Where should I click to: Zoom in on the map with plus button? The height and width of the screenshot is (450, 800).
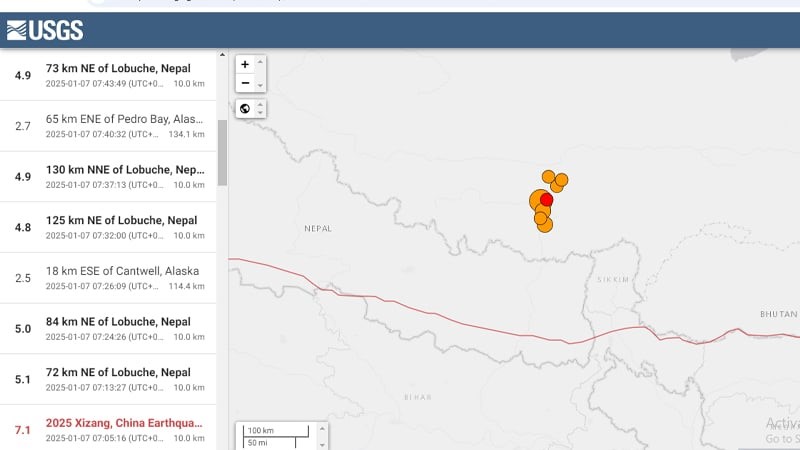point(245,64)
